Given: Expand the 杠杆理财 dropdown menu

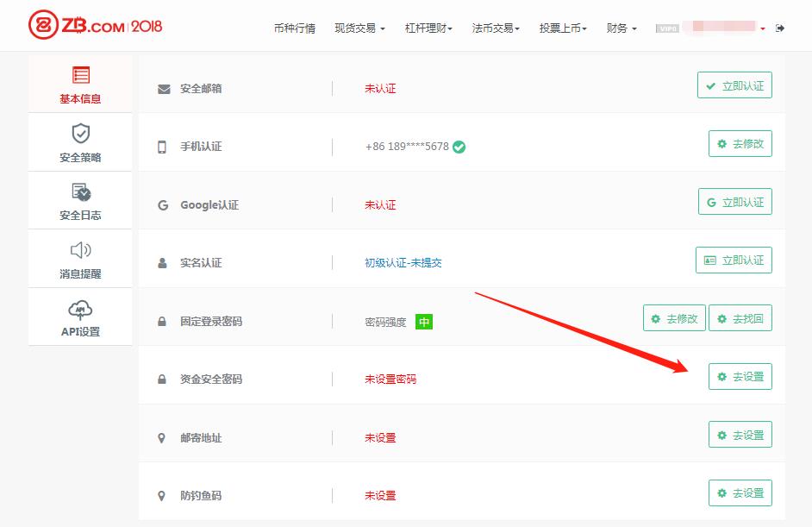Looking at the screenshot, I should (x=428, y=28).
